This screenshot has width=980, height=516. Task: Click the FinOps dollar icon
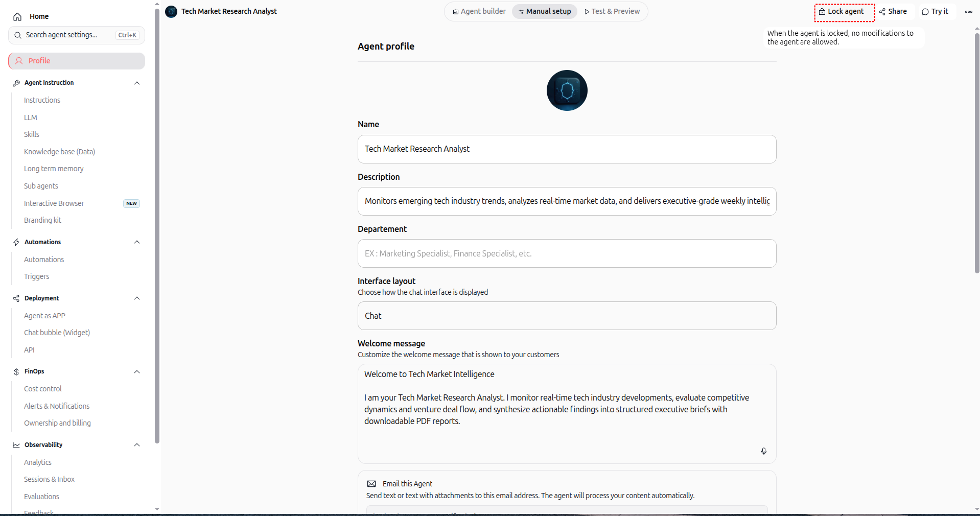coord(16,371)
